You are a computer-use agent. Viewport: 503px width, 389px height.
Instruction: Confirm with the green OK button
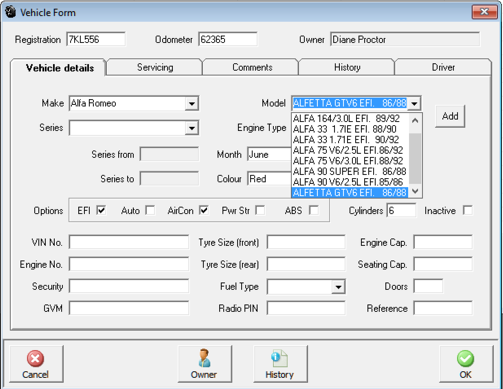tap(466, 364)
